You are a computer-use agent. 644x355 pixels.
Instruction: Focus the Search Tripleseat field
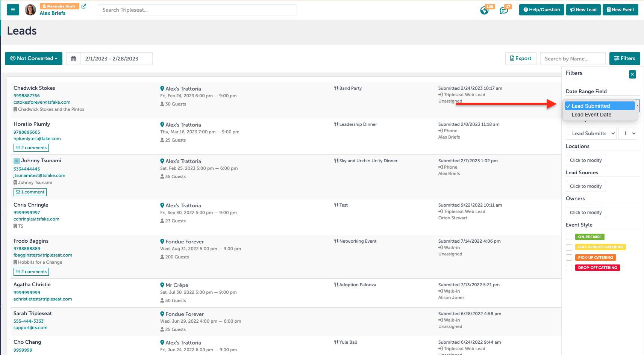197,10
